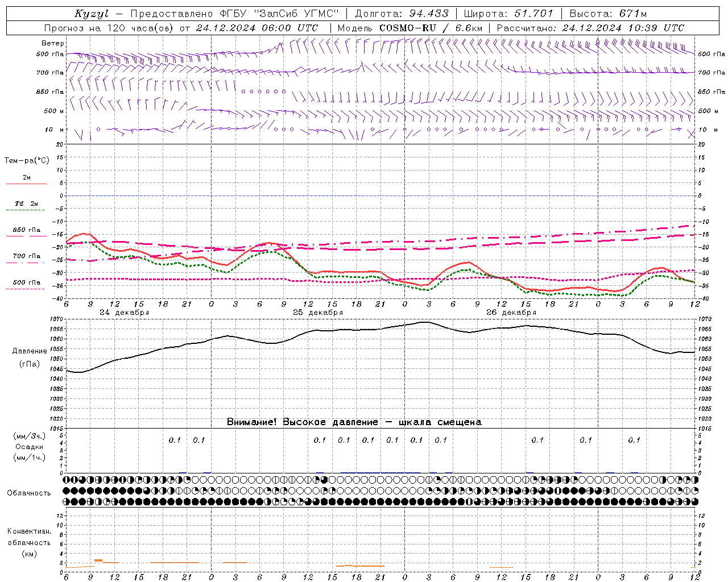
Task: Click "1015" on the left pressure axis
Action: [x=57, y=429]
